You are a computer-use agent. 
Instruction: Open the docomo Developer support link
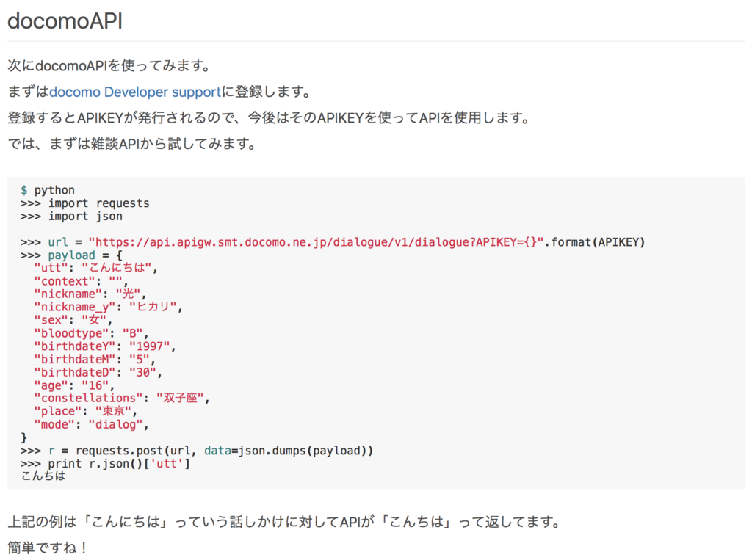[x=135, y=92]
